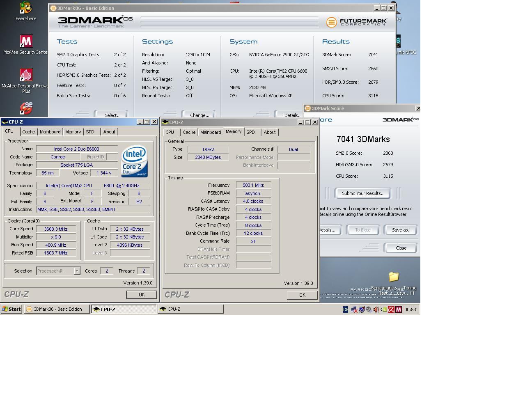Open McAfee Personal Firewall Plus shortcut
Image resolution: width=532 pixels, height=399 pixels.
point(26,80)
